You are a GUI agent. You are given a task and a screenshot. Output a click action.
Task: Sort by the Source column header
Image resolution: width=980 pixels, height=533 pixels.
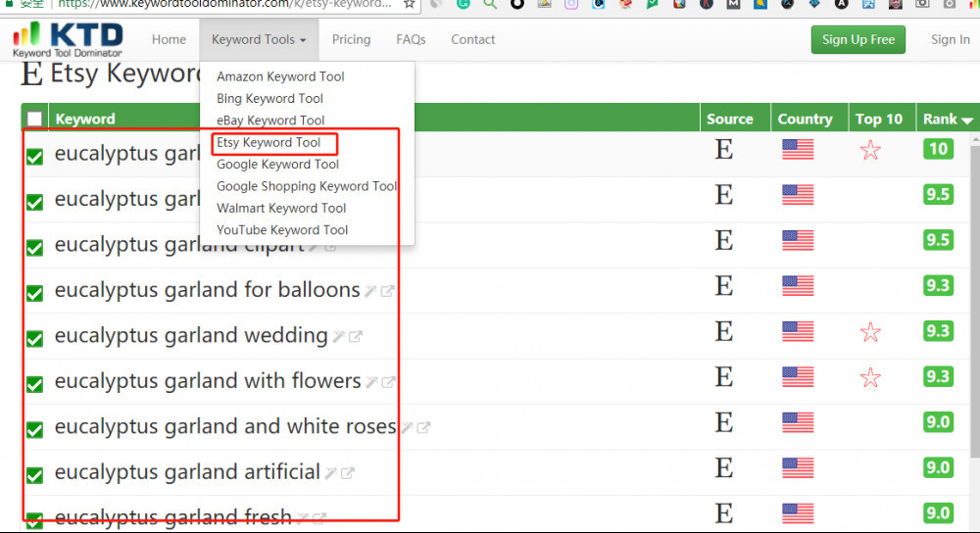[729, 119]
